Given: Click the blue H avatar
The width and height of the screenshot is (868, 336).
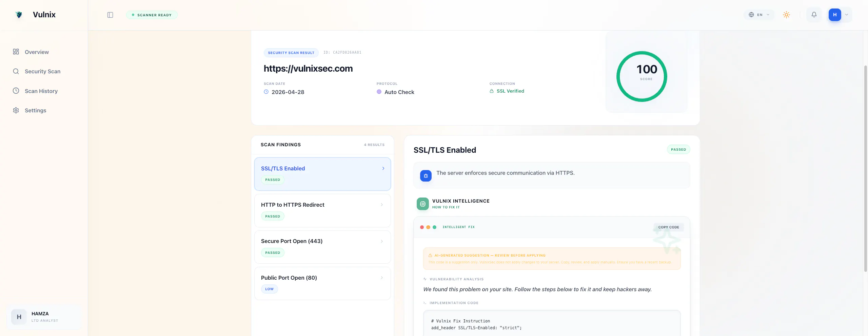Looking at the screenshot, I should click(x=835, y=15).
